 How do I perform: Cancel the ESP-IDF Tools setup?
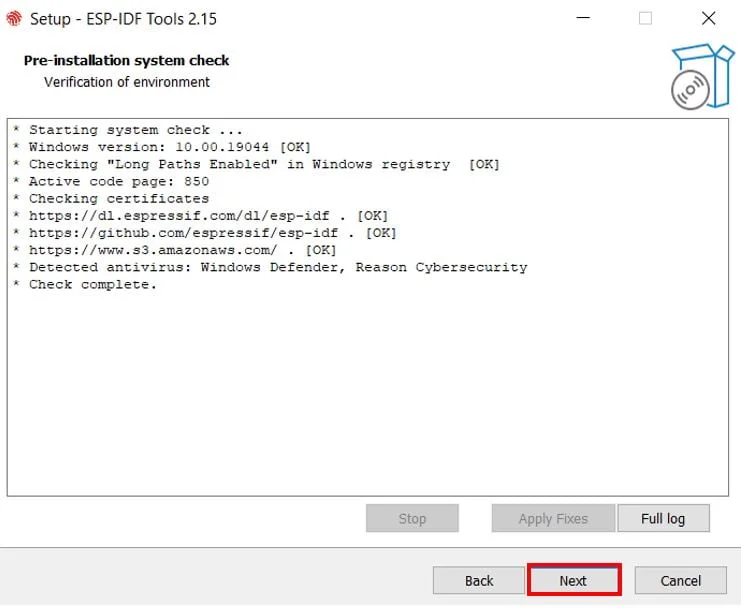coord(681,580)
